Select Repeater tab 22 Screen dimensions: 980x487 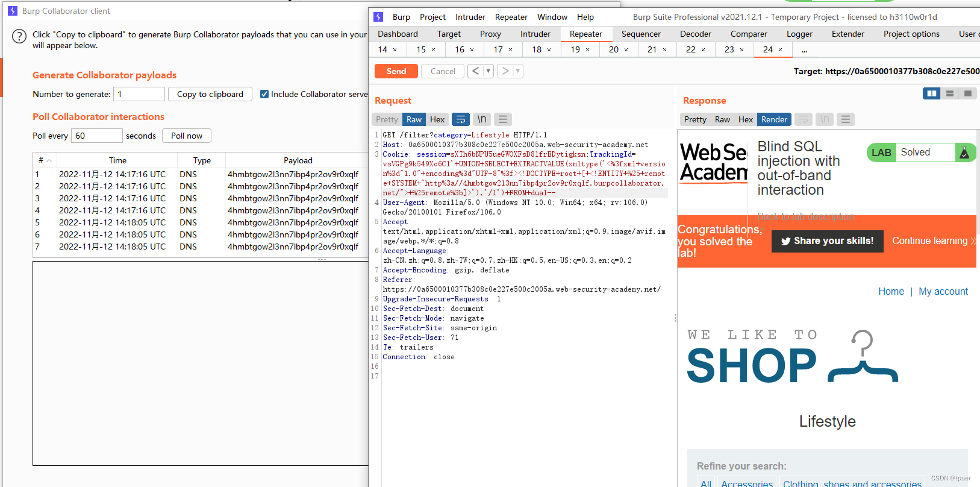[x=691, y=50]
